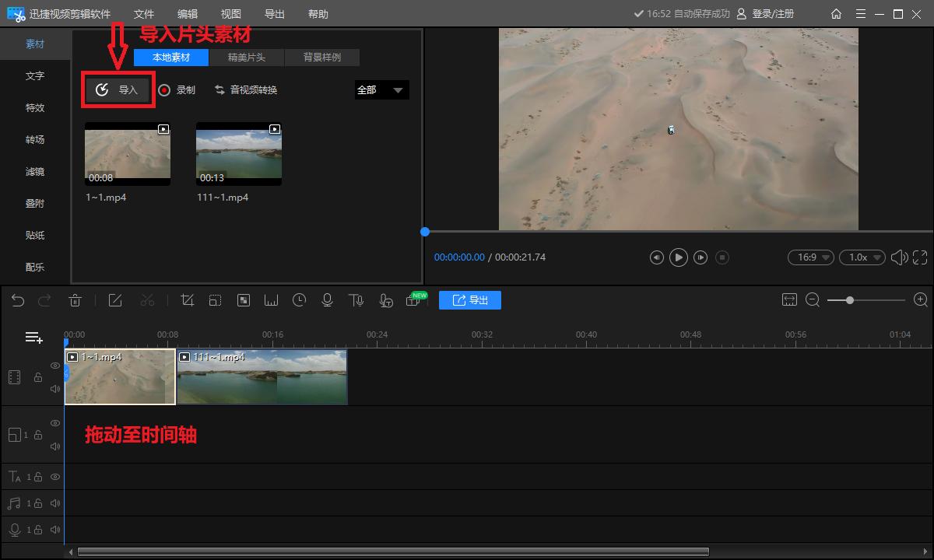Click the duration clock icon
Image resolution: width=934 pixels, height=560 pixels.
[x=299, y=300]
